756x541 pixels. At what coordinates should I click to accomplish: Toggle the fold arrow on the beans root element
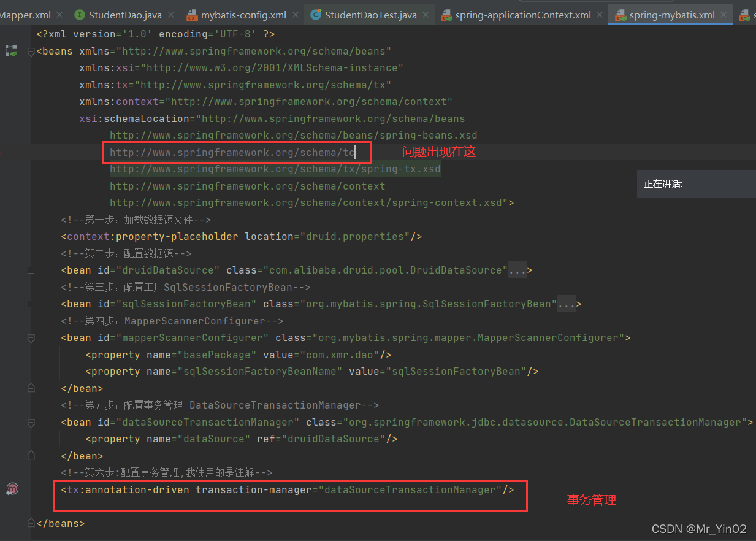point(30,52)
